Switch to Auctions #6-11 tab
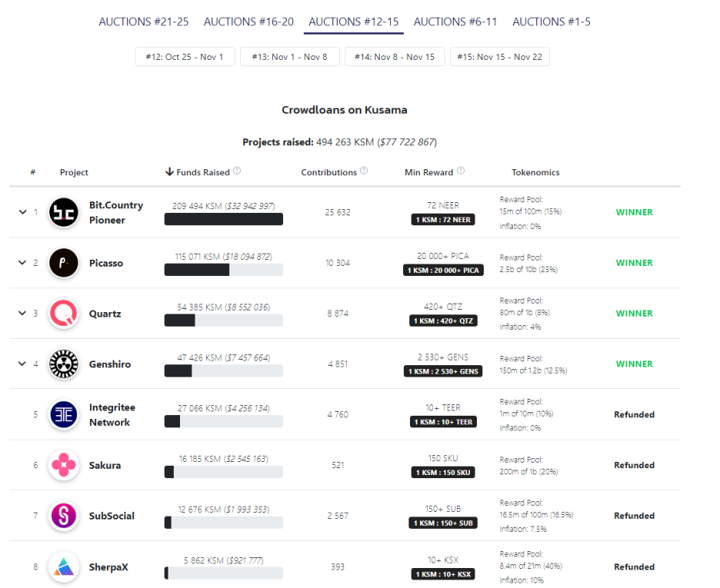This screenshot has width=720, height=588. pos(455,22)
